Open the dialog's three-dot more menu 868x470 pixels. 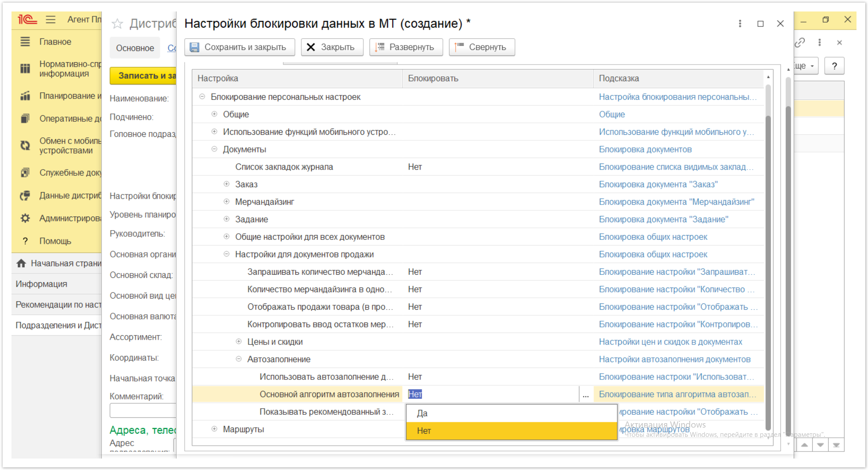click(740, 23)
